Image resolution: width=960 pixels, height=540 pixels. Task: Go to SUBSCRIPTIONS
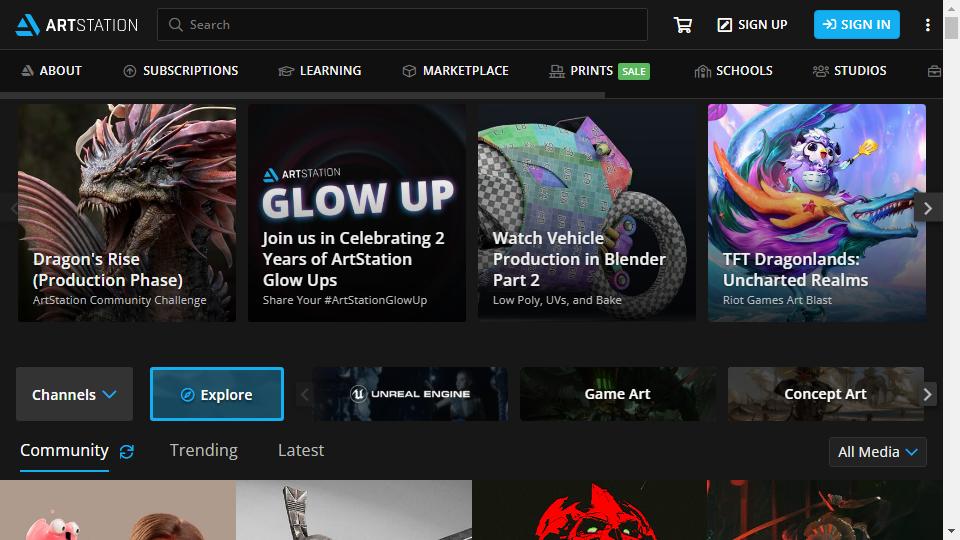point(181,71)
